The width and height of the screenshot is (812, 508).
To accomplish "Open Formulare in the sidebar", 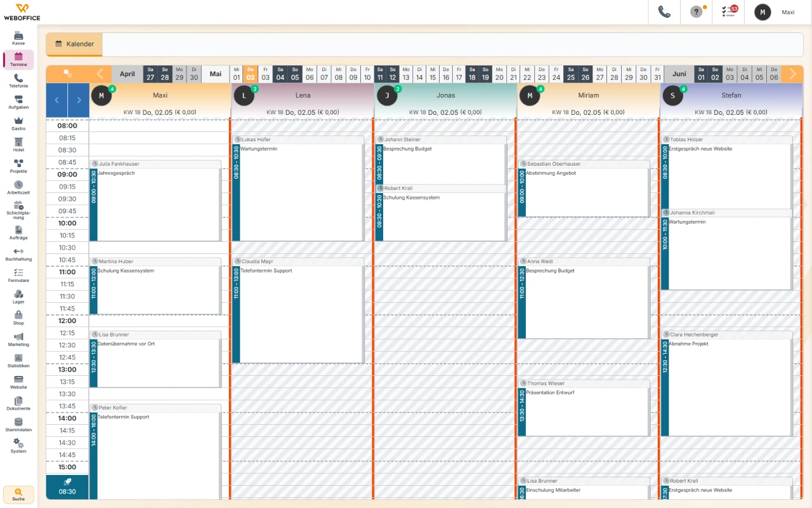I will tap(18, 276).
